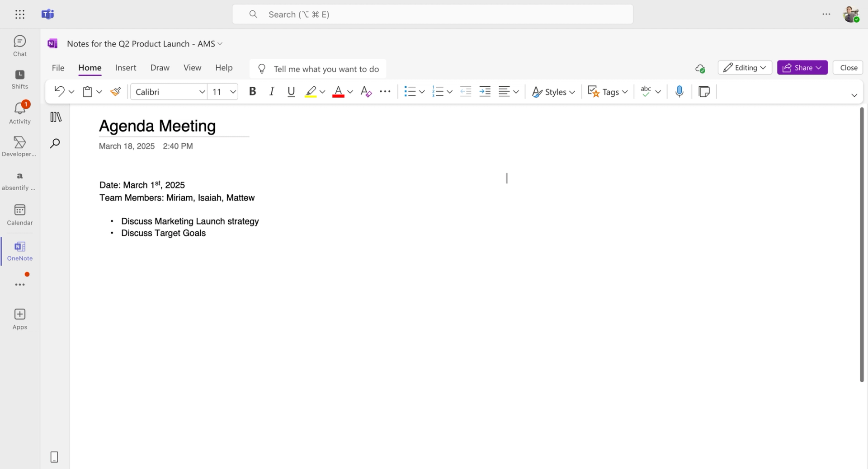The width and height of the screenshot is (868, 469).
Task: Switch to the Home ribbon tab
Action: [90, 68]
